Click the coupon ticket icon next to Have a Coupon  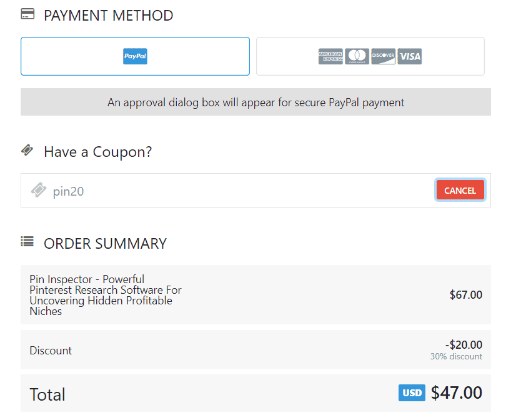click(x=27, y=150)
